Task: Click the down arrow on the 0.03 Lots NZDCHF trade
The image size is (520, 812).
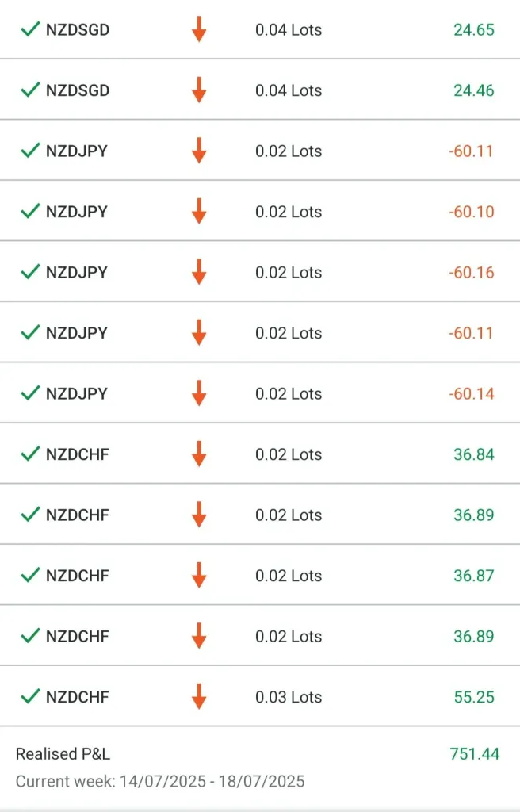Action: 199,697
